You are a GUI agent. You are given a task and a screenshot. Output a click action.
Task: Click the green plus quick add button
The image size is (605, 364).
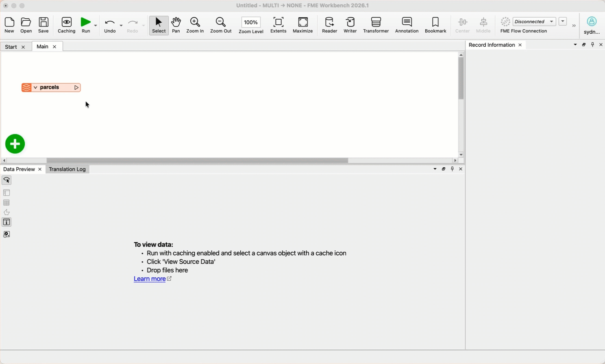click(15, 144)
